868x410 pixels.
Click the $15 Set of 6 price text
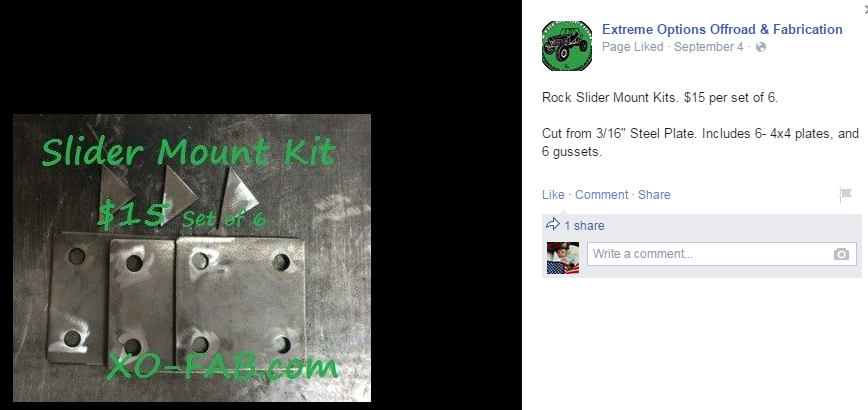182,215
